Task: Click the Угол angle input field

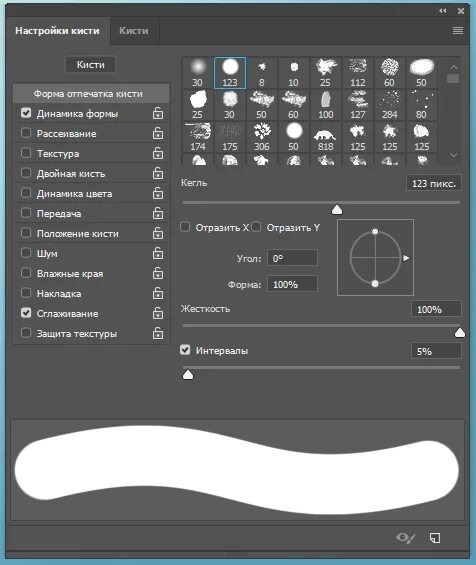Action: [x=292, y=258]
